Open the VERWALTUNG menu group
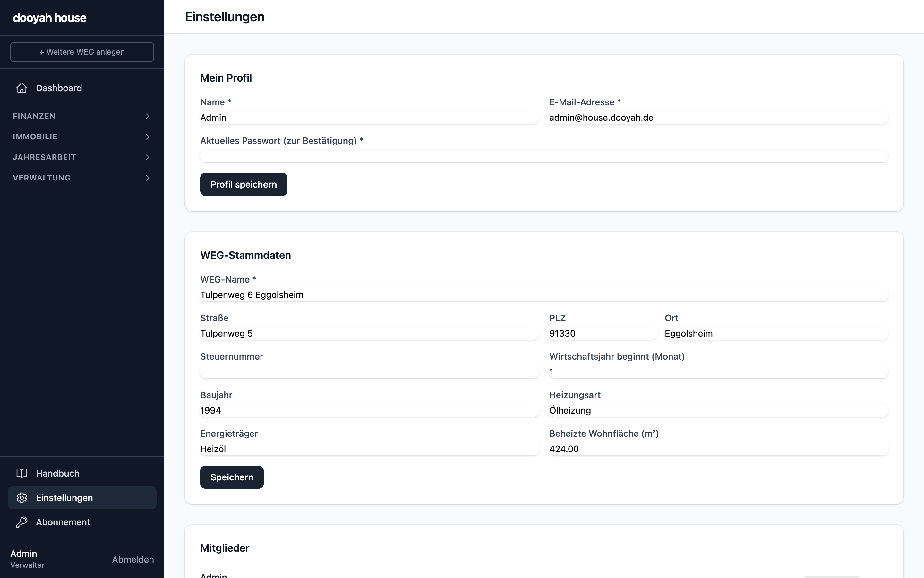The height and width of the screenshot is (578, 924). tap(82, 178)
